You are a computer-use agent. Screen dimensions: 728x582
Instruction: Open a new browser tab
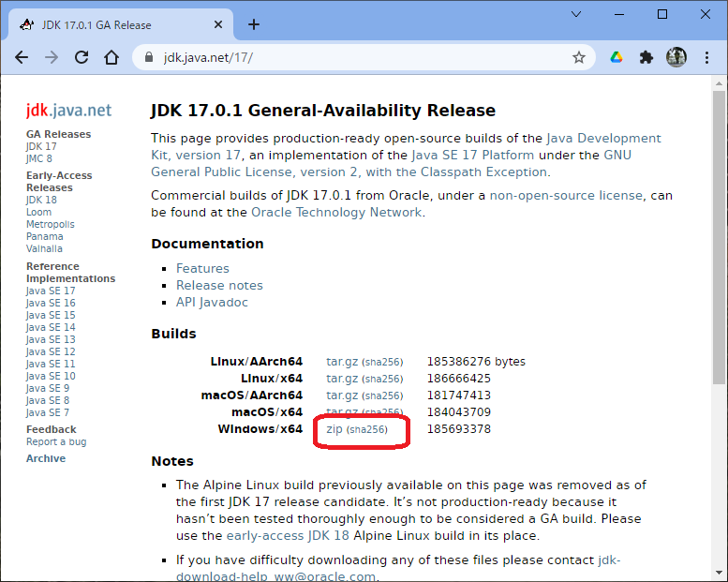pos(254,24)
